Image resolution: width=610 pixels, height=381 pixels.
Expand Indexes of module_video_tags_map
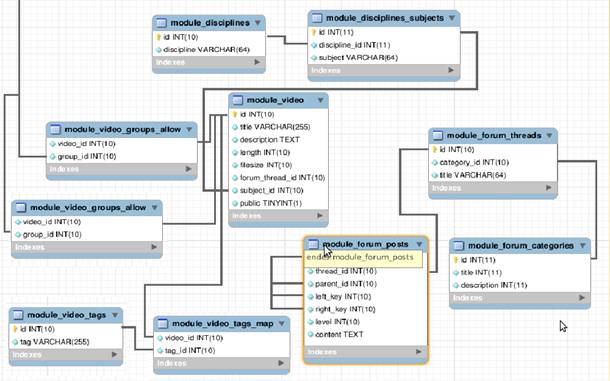(281, 363)
